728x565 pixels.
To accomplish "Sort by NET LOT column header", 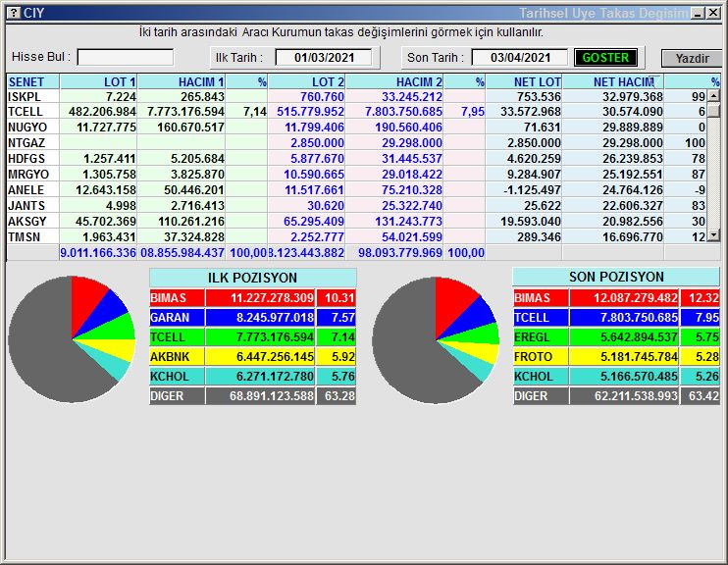I will pyautogui.click(x=524, y=81).
